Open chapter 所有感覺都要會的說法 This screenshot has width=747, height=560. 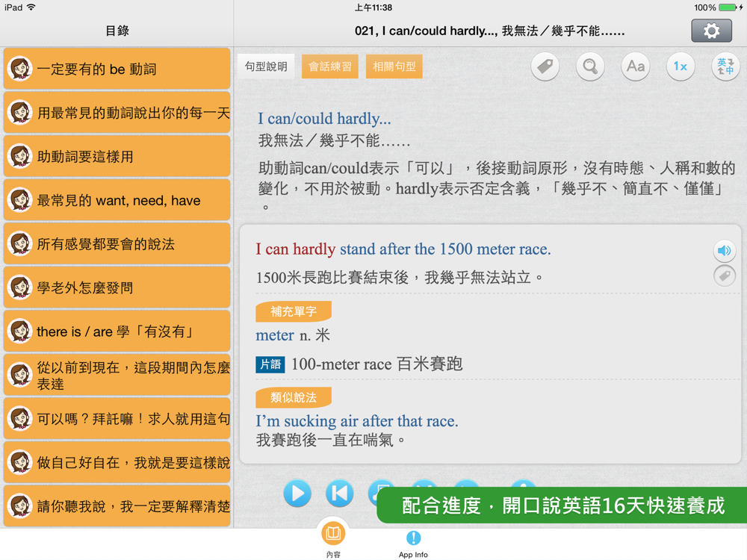click(x=117, y=244)
